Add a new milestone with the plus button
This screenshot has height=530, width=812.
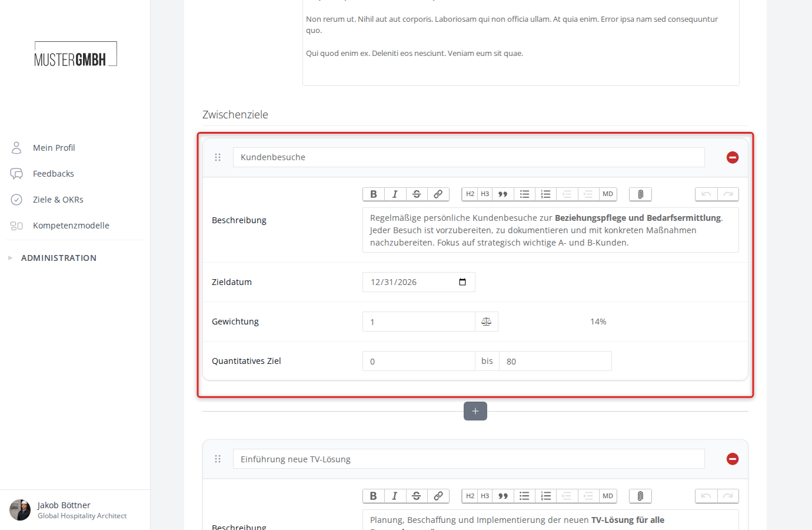click(x=475, y=411)
